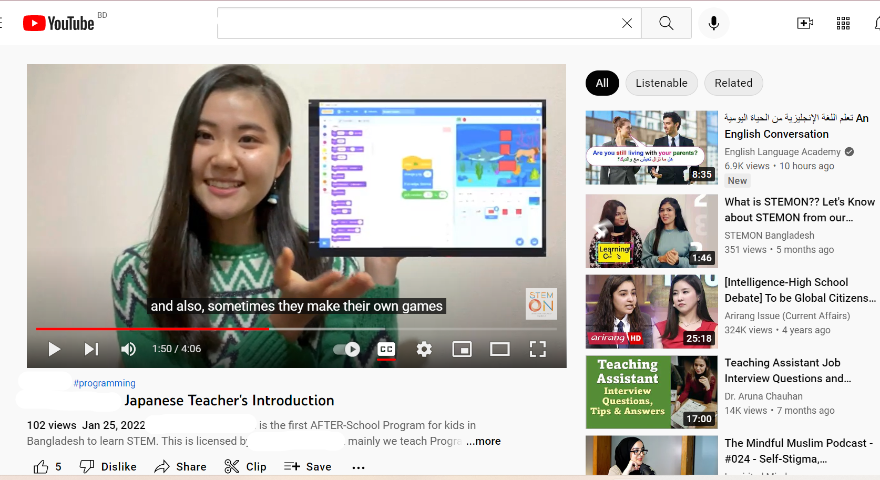
Task: Open Intelligence-High School Debate title
Action: coord(800,290)
